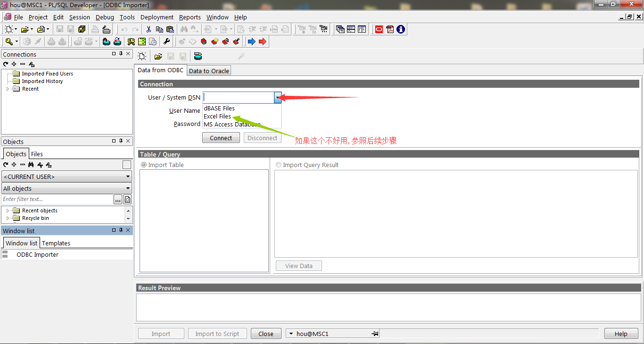Click the Cut (scissors) toolbar icon
The width and height of the screenshot is (644, 344).
(x=148, y=29)
